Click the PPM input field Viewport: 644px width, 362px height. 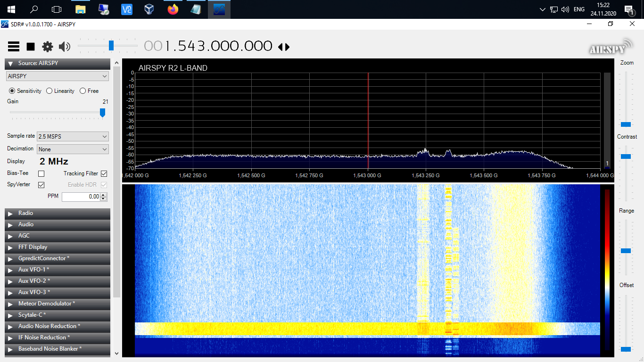pyautogui.click(x=81, y=197)
